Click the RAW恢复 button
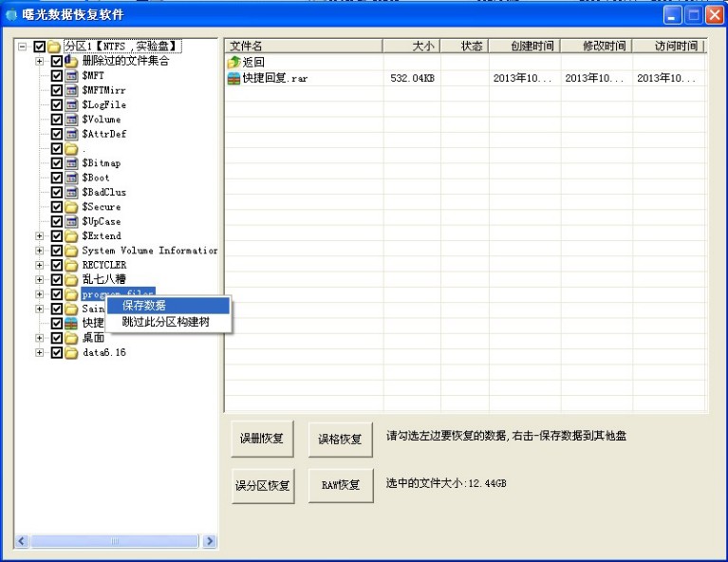The height and width of the screenshot is (562, 728). tap(341, 485)
